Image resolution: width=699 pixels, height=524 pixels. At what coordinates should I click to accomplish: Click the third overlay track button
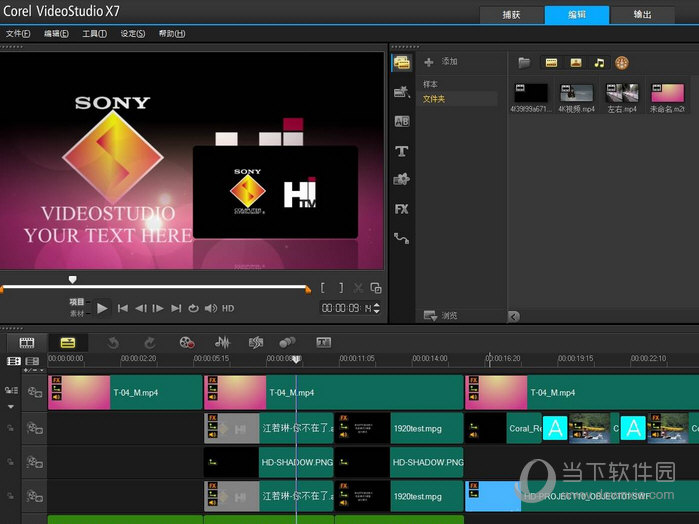(35, 496)
